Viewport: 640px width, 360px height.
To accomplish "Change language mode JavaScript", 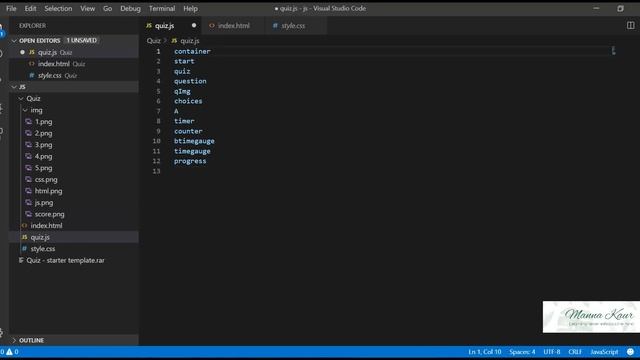I will pyautogui.click(x=604, y=351).
